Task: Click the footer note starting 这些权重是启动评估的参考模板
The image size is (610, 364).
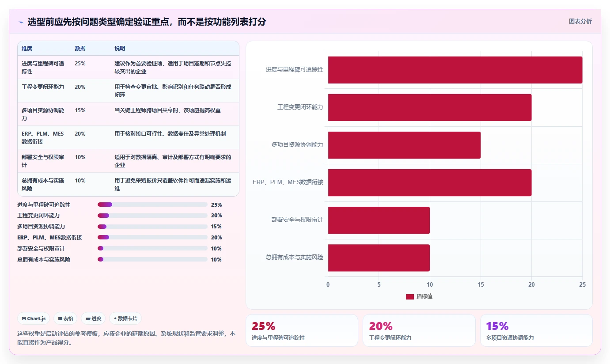Action: (x=126, y=338)
